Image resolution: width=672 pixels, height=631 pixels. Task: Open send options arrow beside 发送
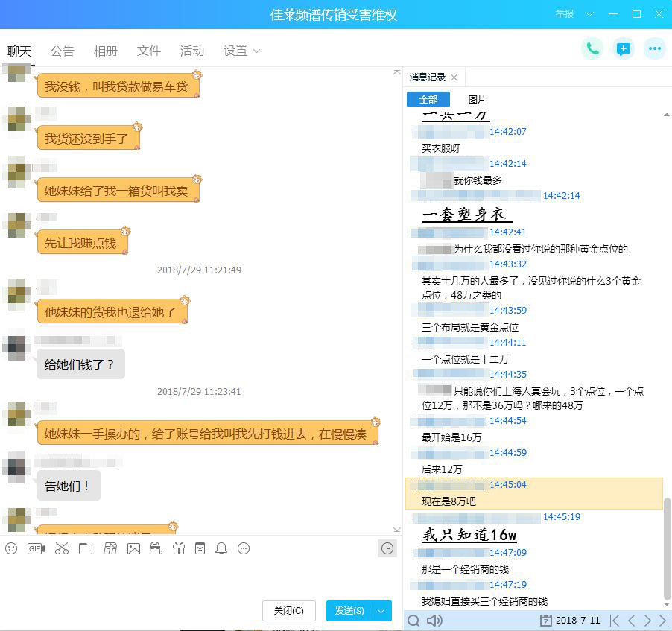click(x=381, y=610)
